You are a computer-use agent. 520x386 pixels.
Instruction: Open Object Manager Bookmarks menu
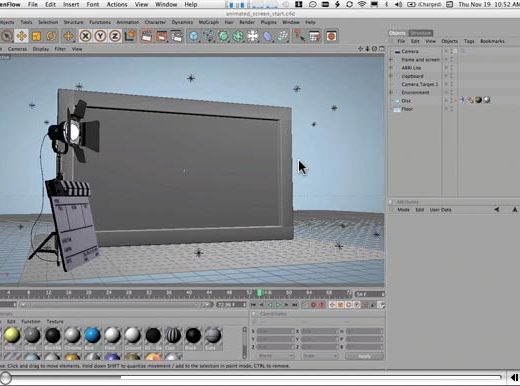pyautogui.click(x=492, y=41)
